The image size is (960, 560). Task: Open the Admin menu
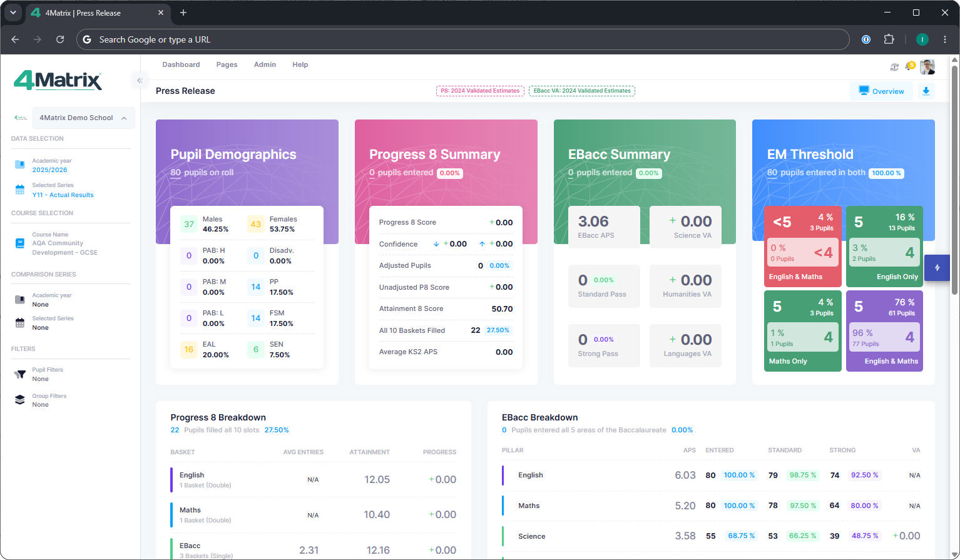[x=265, y=64]
